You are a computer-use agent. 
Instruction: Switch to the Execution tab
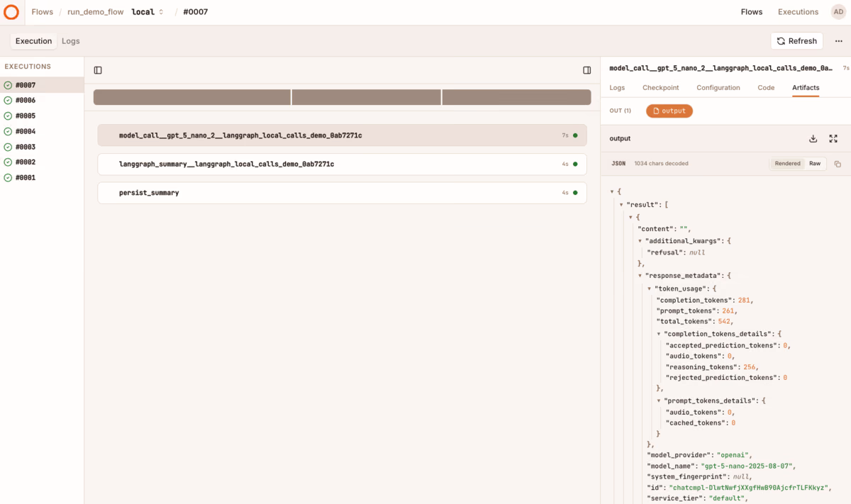[34, 41]
